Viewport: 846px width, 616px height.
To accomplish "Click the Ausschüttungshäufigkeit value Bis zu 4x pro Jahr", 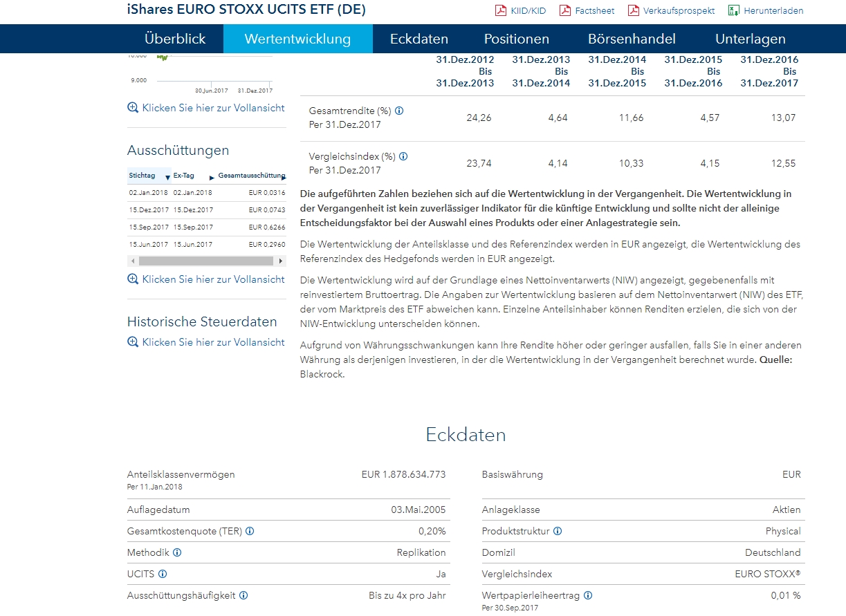I will tap(407, 595).
